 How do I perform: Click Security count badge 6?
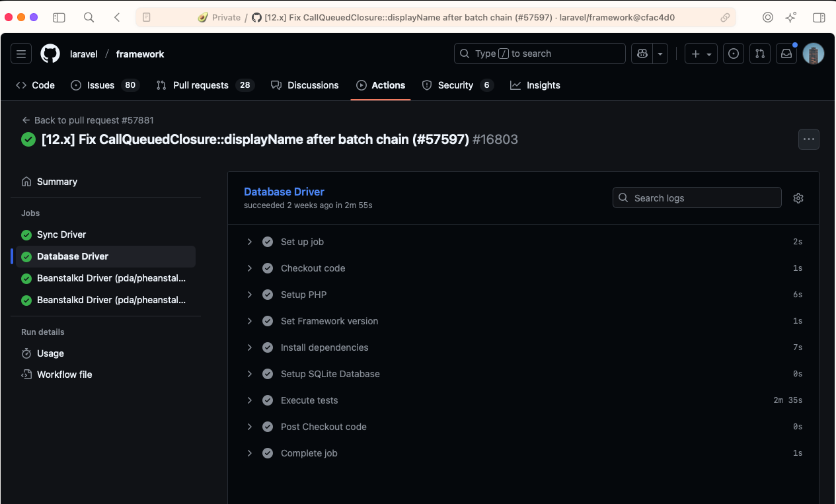click(x=487, y=85)
